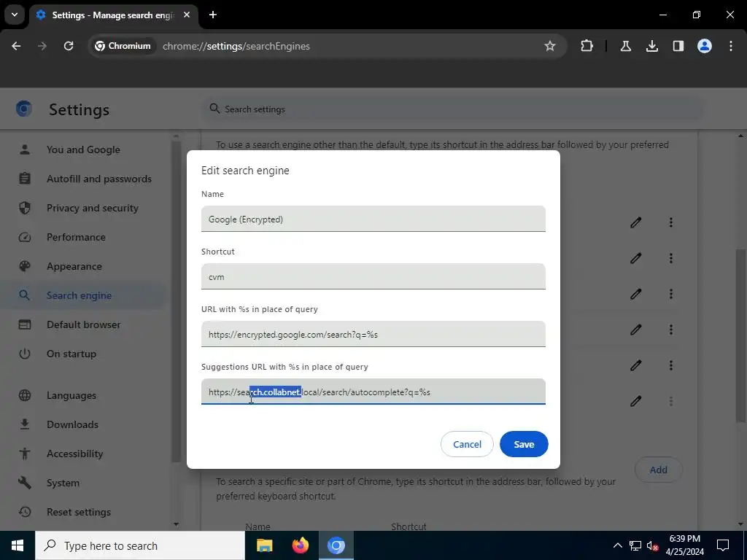Click the Suggestions URL field

[373, 392]
